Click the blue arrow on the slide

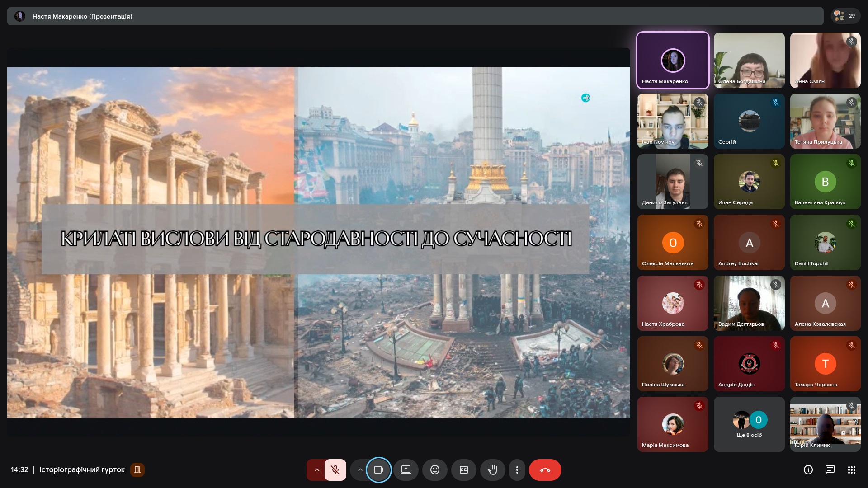tap(585, 98)
